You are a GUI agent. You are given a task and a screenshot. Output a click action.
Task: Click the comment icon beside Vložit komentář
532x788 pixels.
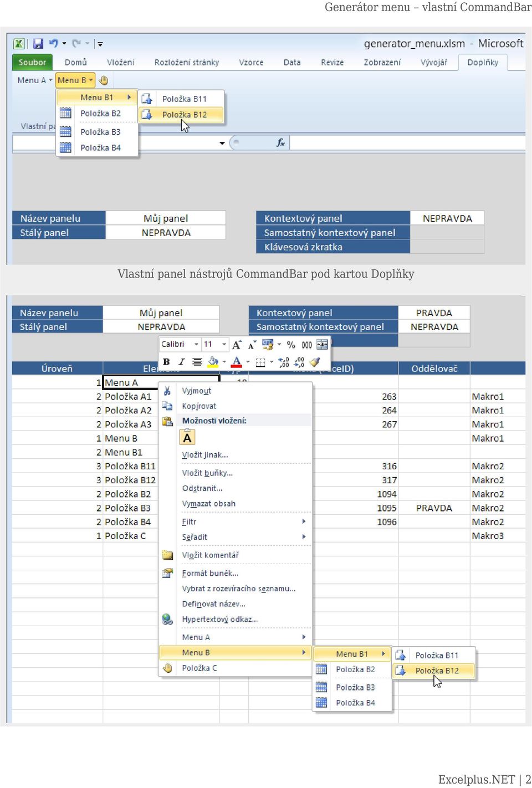167,555
